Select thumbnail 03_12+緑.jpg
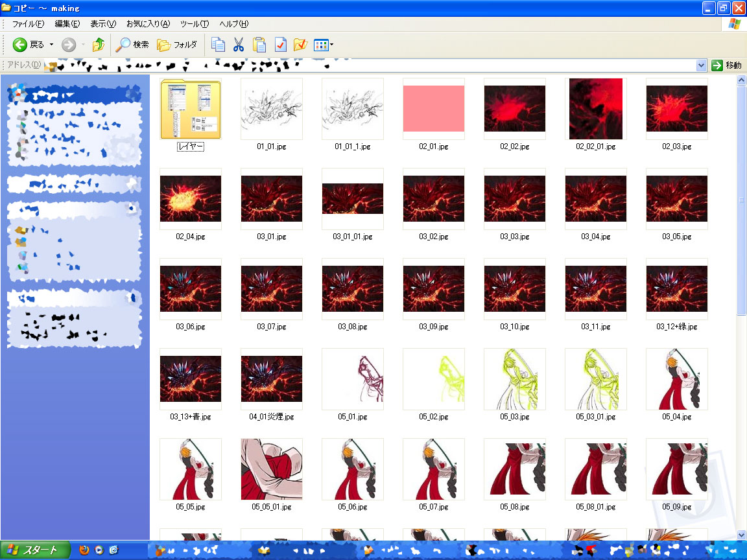The image size is (747, 560). click(x=676, y=289)
